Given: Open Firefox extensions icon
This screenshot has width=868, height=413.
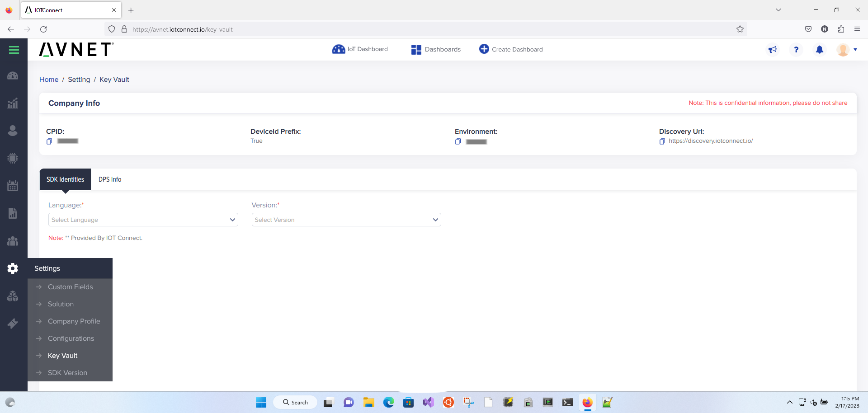Looking at the screenshot, I should click(841, 29).
